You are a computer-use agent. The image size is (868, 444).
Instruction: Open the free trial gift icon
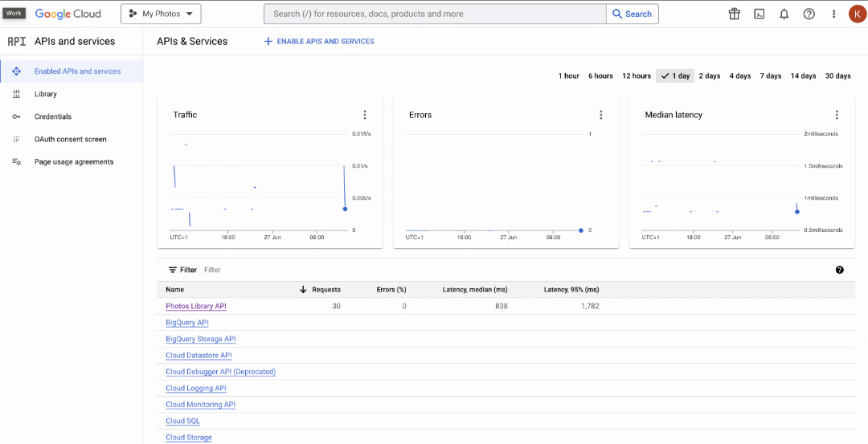coord(734,14)
